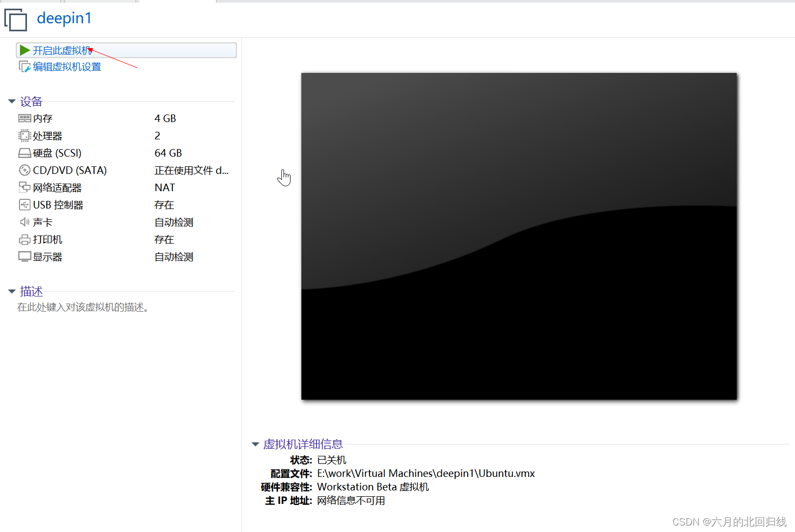Click display 自动检测 value
Image resolution: width=795 pixels, height=532 pixels.
point(174,257)
